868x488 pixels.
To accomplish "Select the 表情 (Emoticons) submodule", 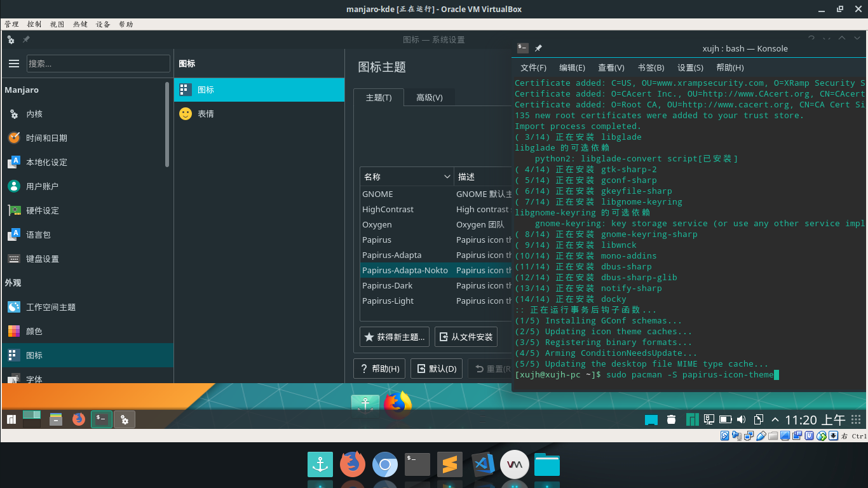I will pyautogui.click(x=259, y=114).
